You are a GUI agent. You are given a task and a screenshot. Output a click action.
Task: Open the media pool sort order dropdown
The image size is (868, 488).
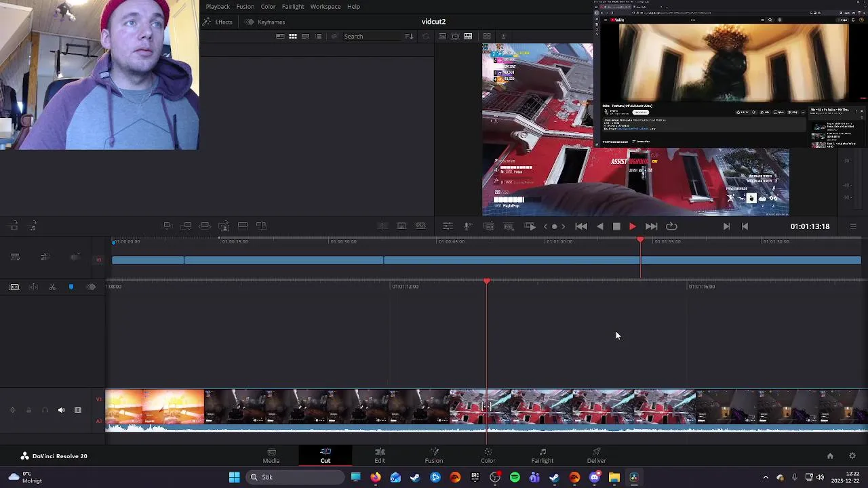click(x=409, y=36)
